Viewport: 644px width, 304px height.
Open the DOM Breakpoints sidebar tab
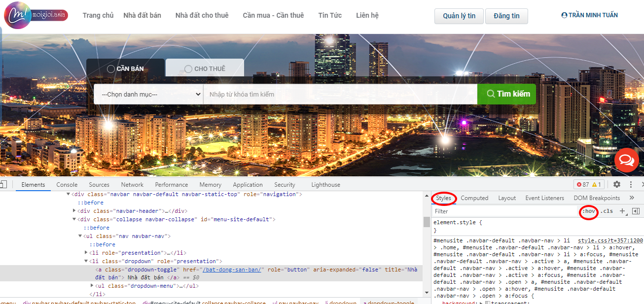pos(597,198)
